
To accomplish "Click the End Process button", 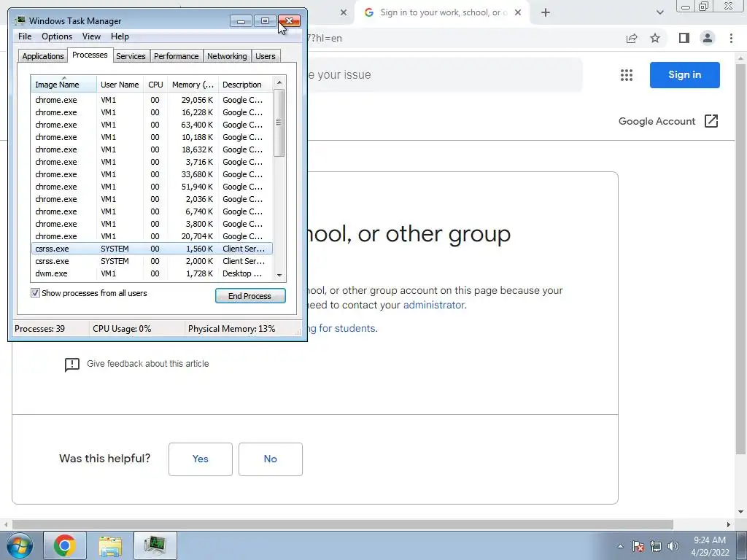I will click(250, 296).
